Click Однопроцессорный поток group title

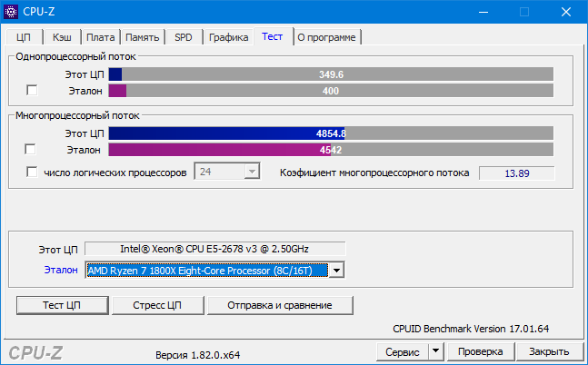point(75,56)
